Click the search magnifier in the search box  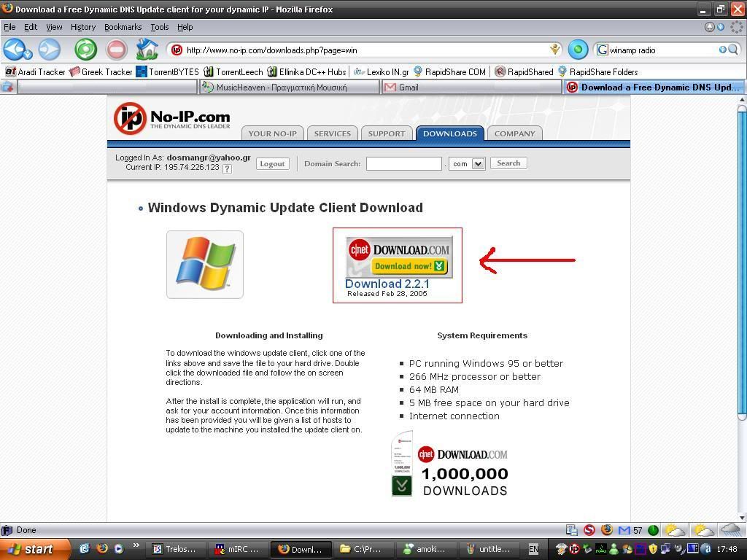[x=733, y=50]
